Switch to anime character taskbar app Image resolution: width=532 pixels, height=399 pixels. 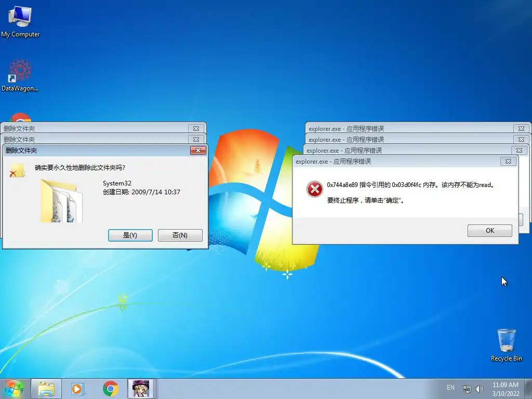pyautogui.click(x=141, y=389)
